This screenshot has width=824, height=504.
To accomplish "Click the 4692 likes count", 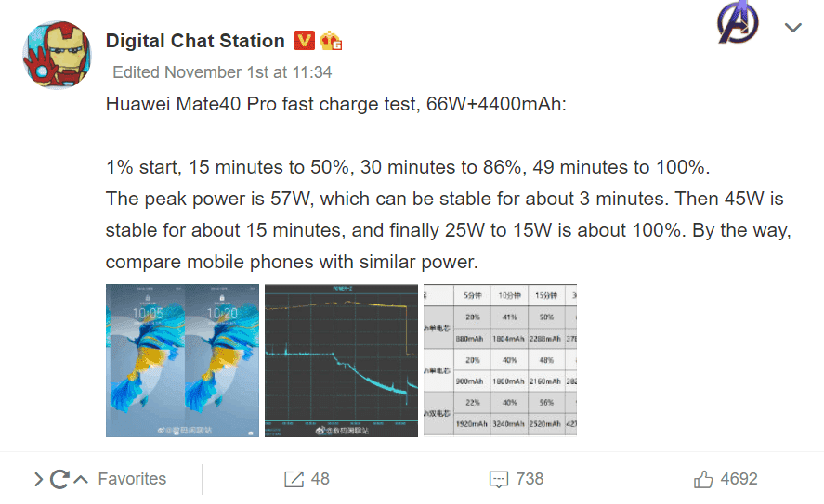I will pos(739,479).
